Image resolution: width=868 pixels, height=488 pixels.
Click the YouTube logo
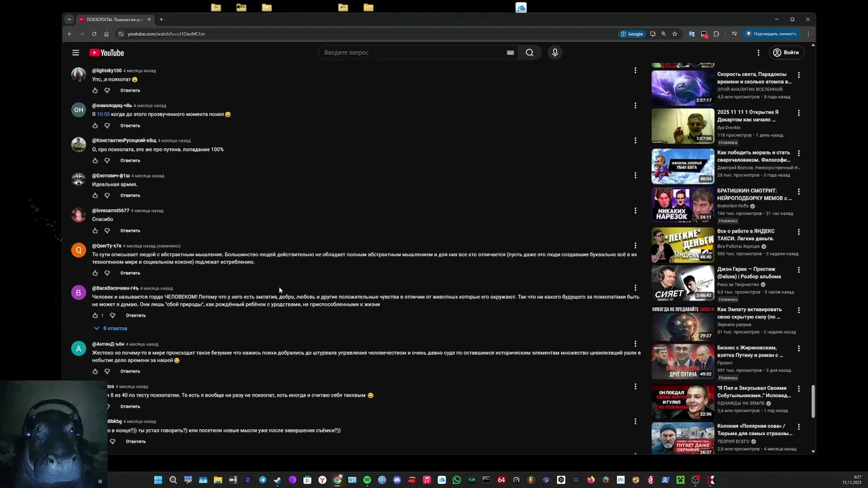coord(106,53)
